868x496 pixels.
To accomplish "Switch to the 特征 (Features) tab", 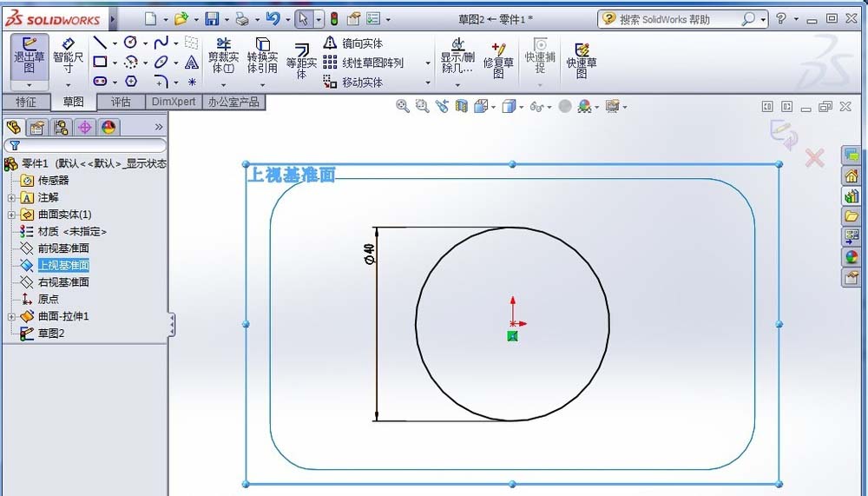I will coord(25,102).
